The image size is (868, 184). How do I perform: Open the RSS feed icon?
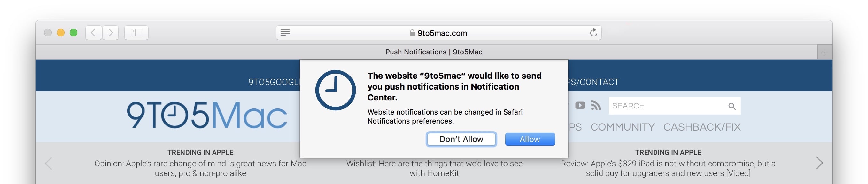click(596, 106)
